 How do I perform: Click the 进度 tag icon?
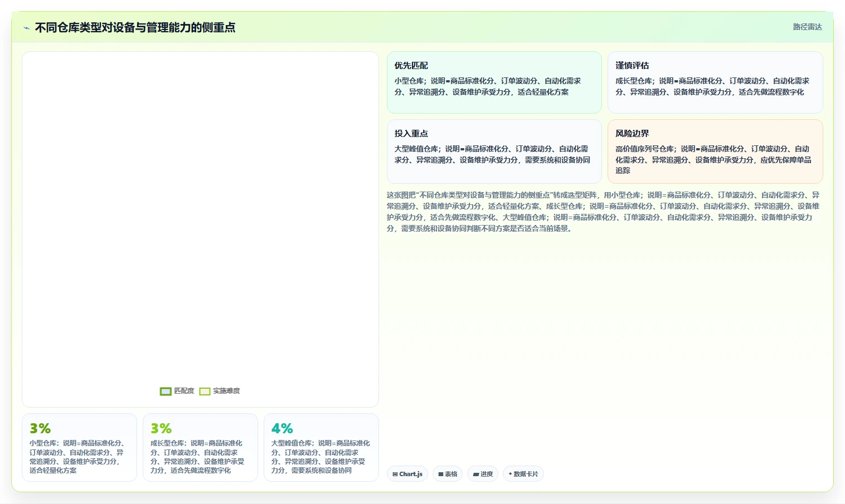476,474
